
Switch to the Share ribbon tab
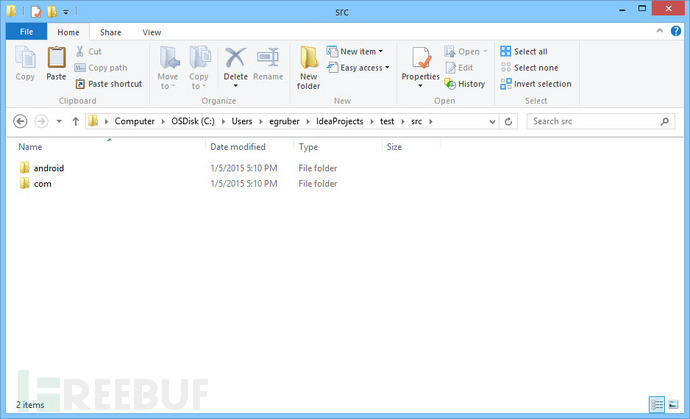pyautogui.click(x=110, y=32)
